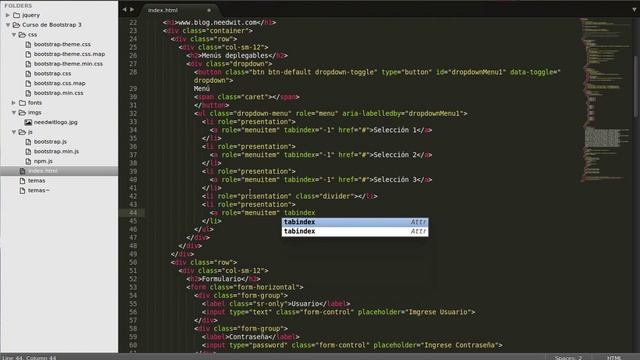The image size is (640, 360).
Task: Collapse the imgs folder arrow
Action: [x=14, y=113]
